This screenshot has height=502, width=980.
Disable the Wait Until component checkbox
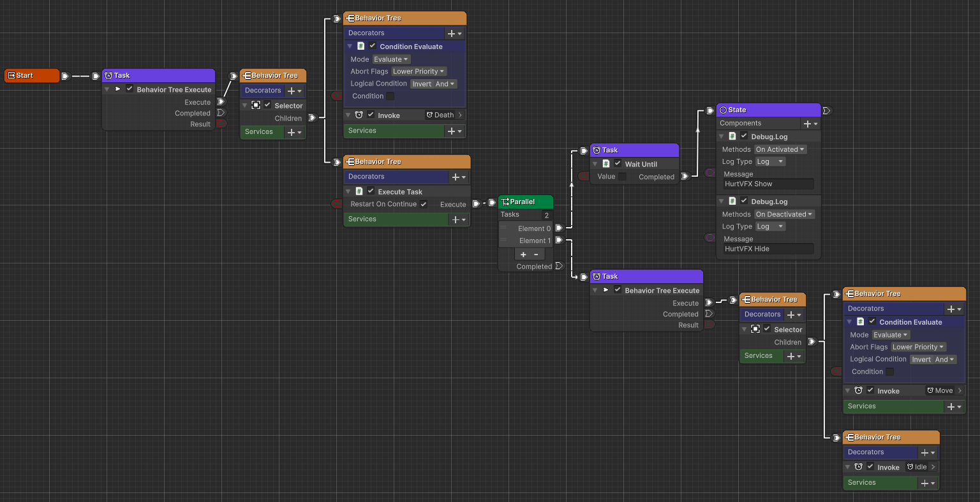[618, 164]
